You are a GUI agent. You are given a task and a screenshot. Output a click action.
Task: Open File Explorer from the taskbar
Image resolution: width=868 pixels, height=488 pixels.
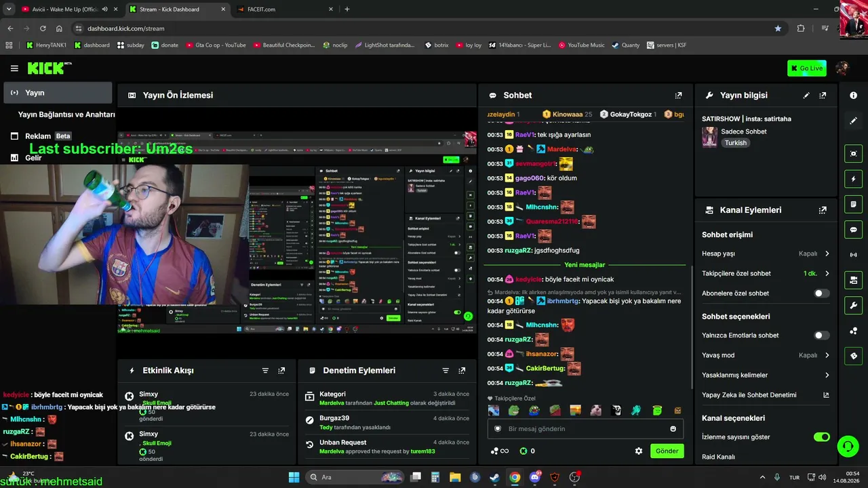click(x=455, y=477)
